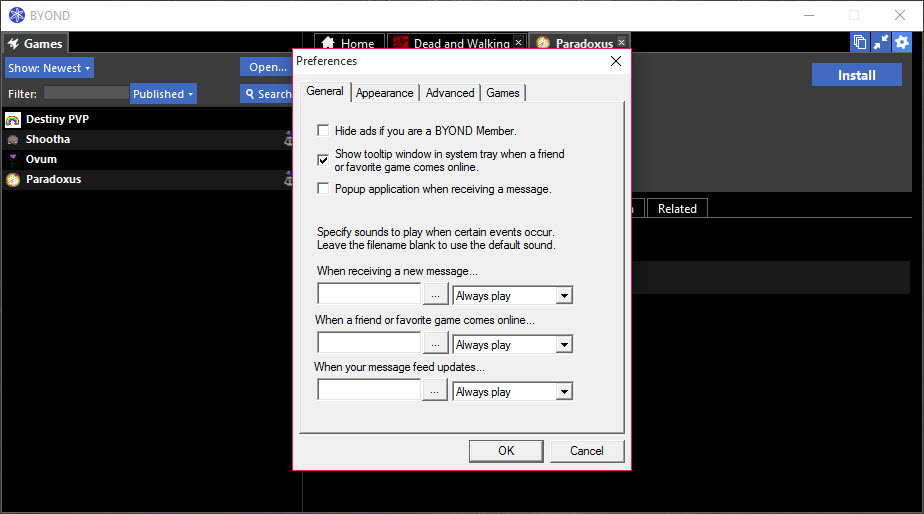This screenshot has height=514, width=924.
Task: Toggle Hide ads for BYOND Member checkbox
Action: (323, 130)
